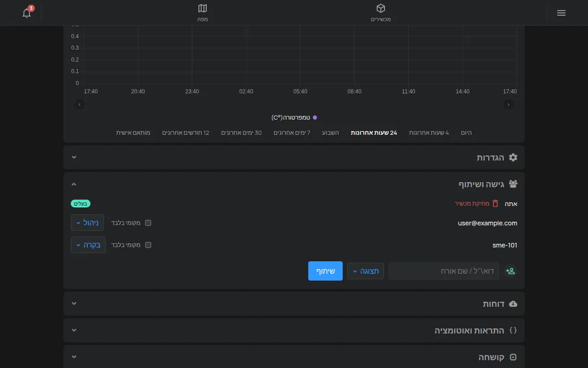Expand the דוחות section chevron
This screenshot has height=368, width=588.
(74, 304)
